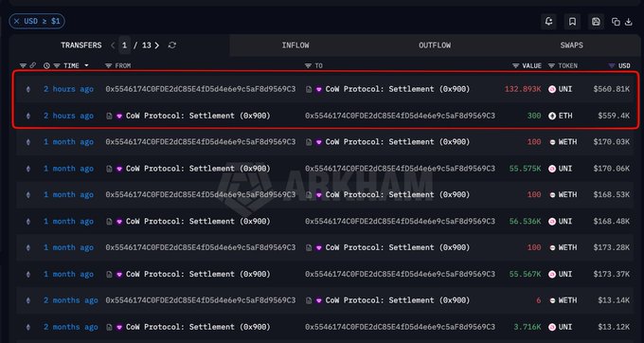
Task: Open the active USD column filter
Action: (x=612, y=65)
